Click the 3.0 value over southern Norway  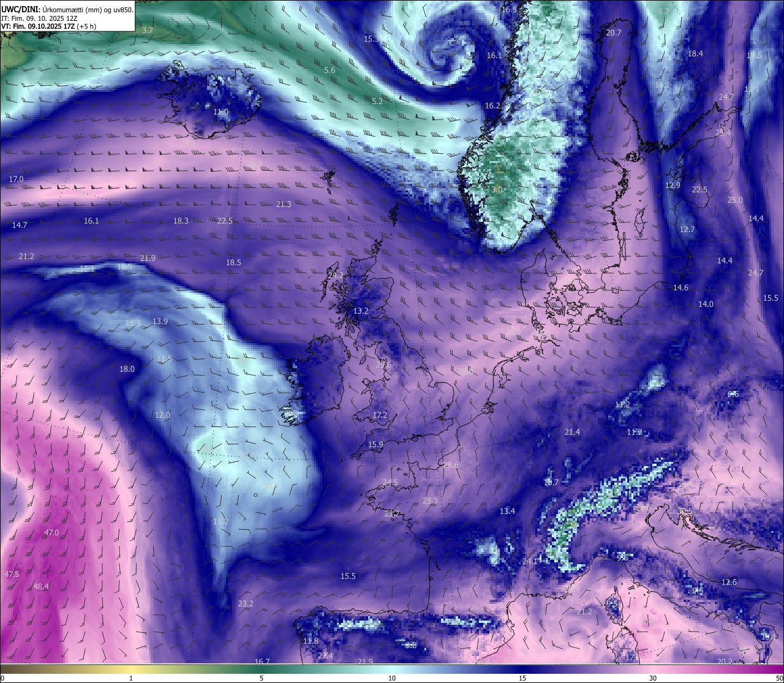click(x=497, y=189)
